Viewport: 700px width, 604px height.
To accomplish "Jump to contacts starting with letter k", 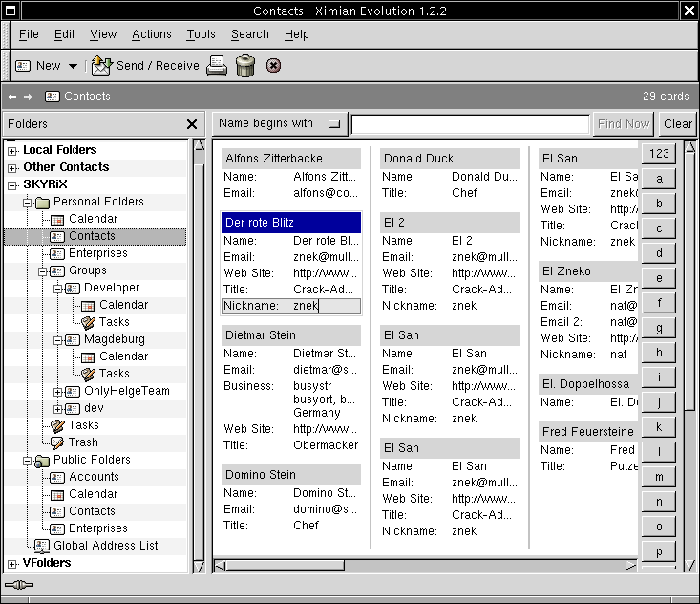I will [659, 427].
